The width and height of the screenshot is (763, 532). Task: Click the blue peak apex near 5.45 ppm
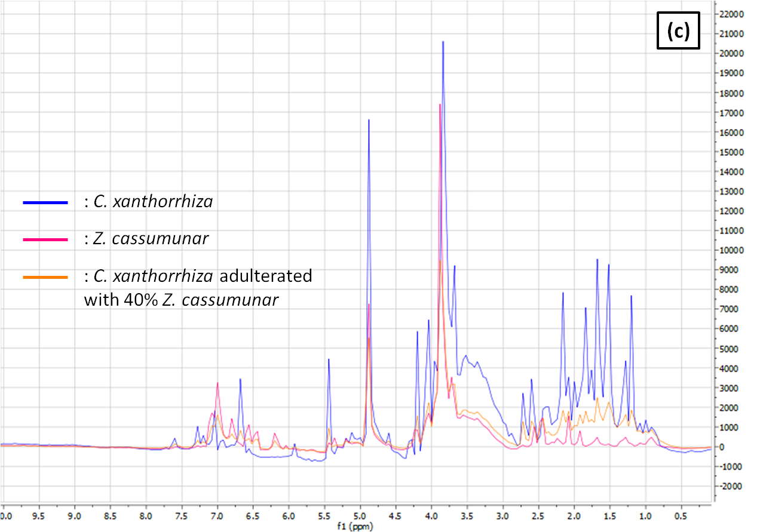(329, 359)
